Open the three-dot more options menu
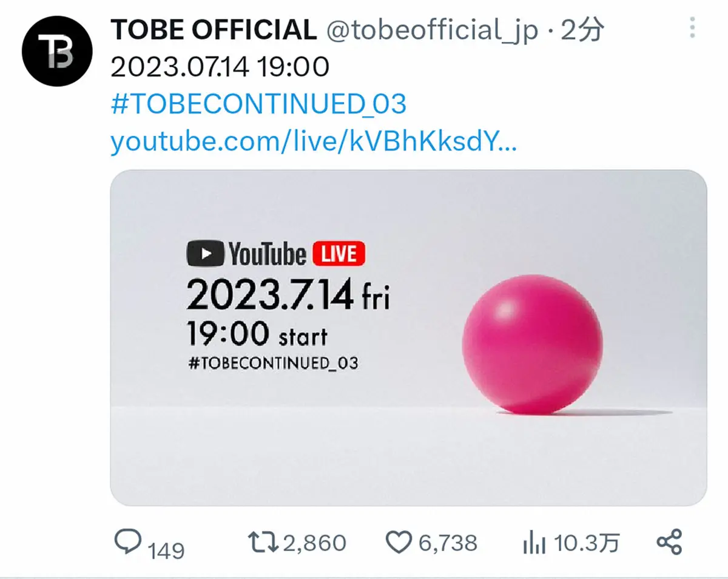The image size is (728, 579). point(693,29)
